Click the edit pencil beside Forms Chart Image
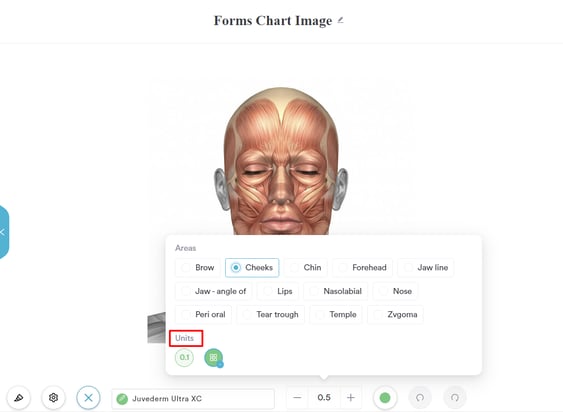This screenshot has height=412, width=563. (340, 20)
